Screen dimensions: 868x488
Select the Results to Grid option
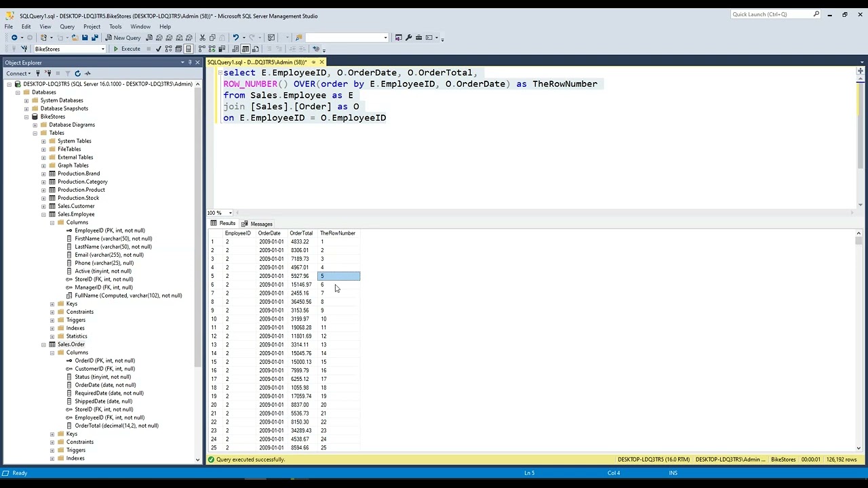tap(245, 49)
